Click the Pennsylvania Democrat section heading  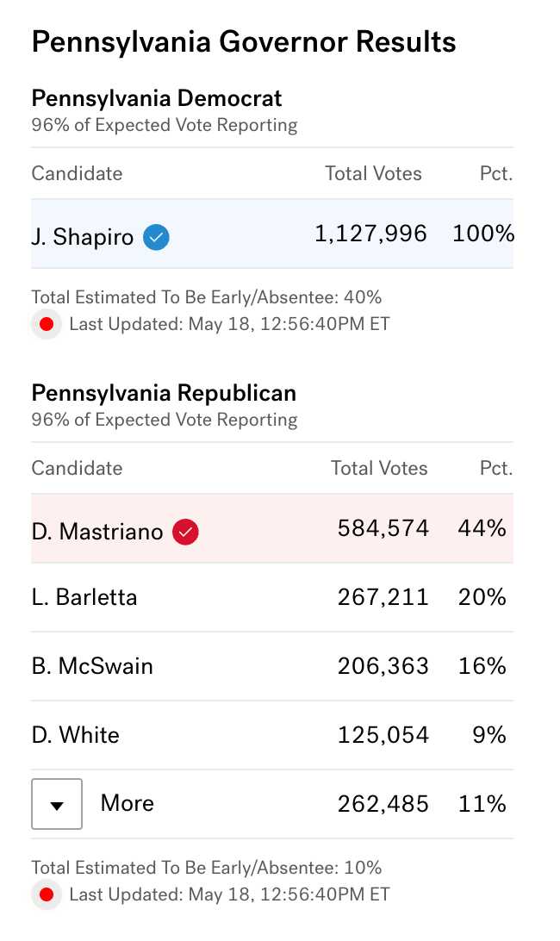click(157, 98)
